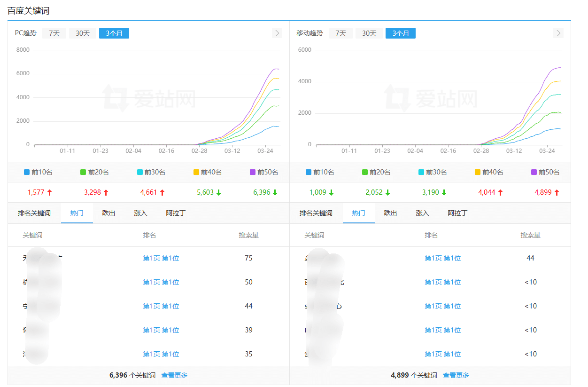
Task: Click red up arrow beside 4,899
Action: [557, 192]
